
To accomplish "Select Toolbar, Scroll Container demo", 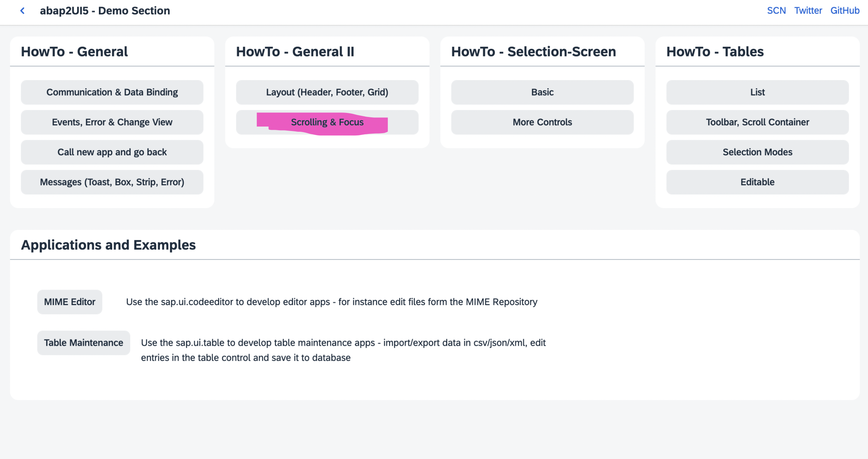I will [x=757, y=122].
